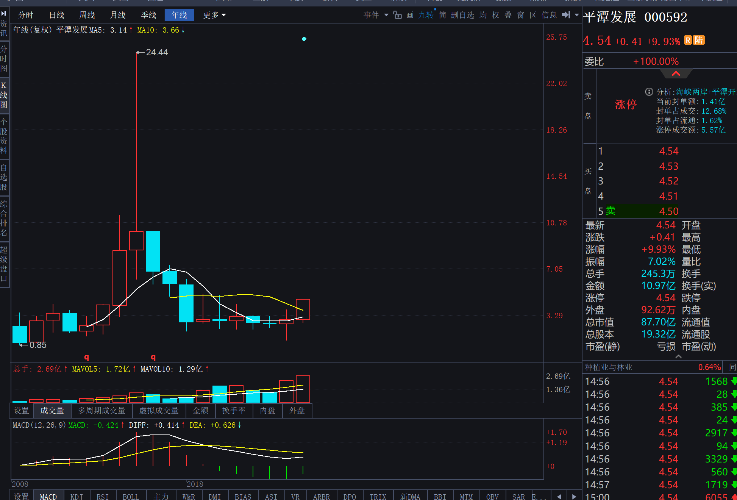Open small dropdown arrow left of stock name

pos(576,17)
